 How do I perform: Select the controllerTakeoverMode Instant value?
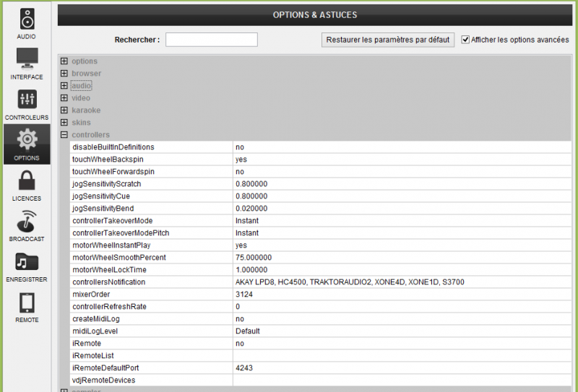[x=247, y=221]
